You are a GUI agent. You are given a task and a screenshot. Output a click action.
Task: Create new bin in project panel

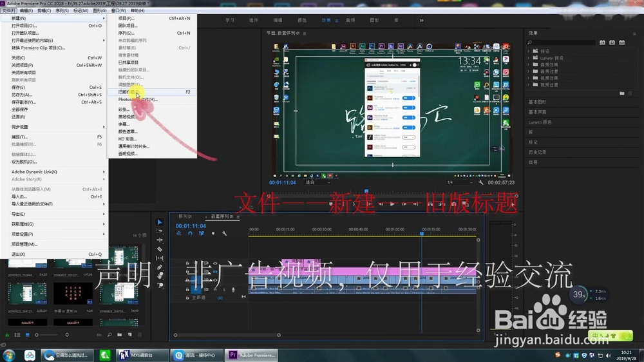coord(120,335)
